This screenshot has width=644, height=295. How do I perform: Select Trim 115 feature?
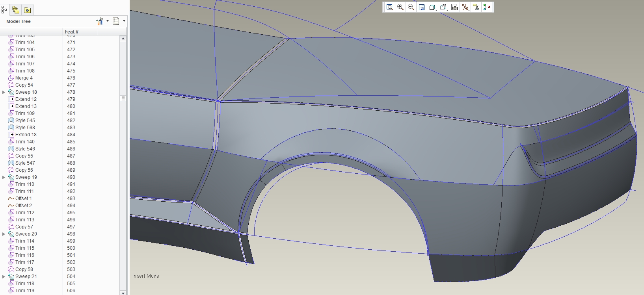point(25,248)
